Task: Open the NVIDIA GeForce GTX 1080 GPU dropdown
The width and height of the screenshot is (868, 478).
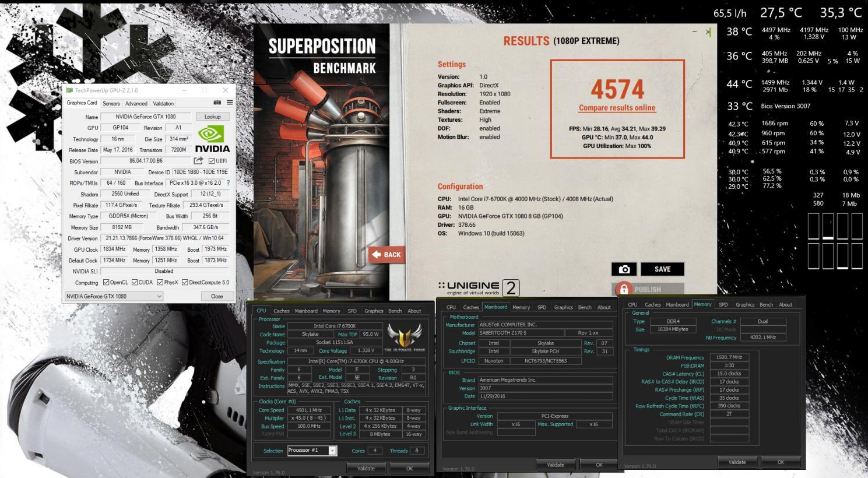Action: point(113,296)
